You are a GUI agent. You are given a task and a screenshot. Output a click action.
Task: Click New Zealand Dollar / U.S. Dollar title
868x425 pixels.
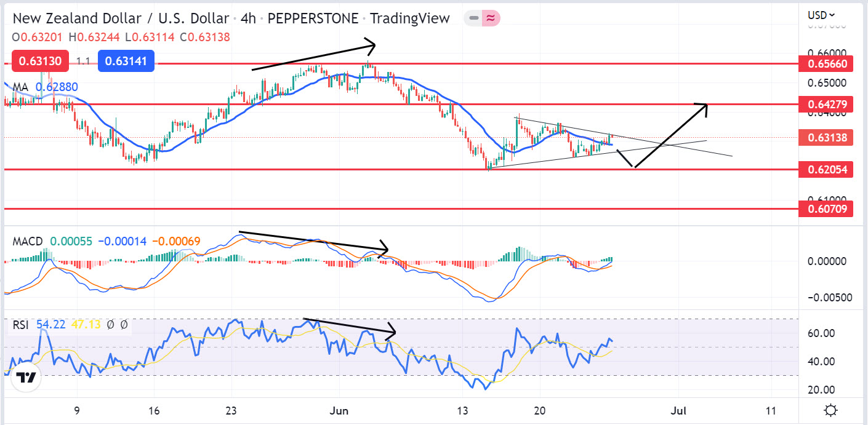(121, 18)
